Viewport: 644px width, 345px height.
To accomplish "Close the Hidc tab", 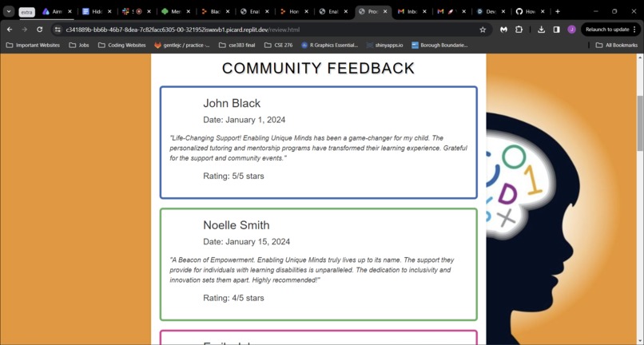I will (109, 11).
